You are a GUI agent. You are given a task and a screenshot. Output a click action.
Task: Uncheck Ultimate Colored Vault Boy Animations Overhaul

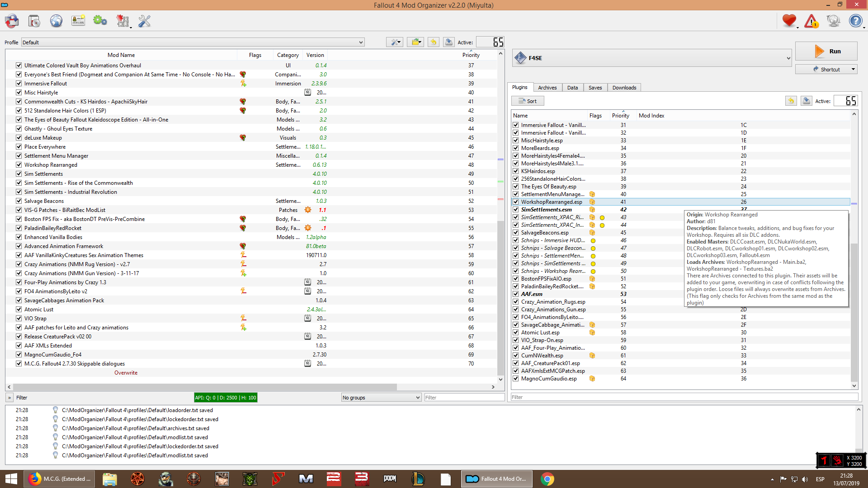19,65
